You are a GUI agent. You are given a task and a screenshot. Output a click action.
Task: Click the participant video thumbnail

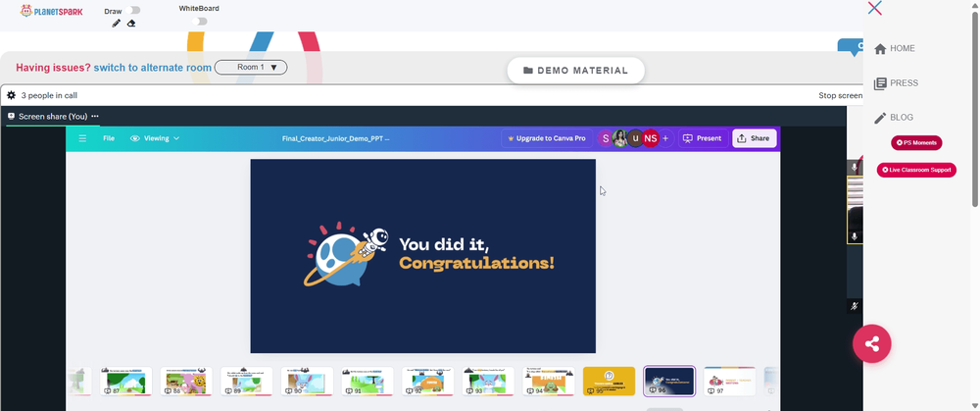[x=855, y=210]
